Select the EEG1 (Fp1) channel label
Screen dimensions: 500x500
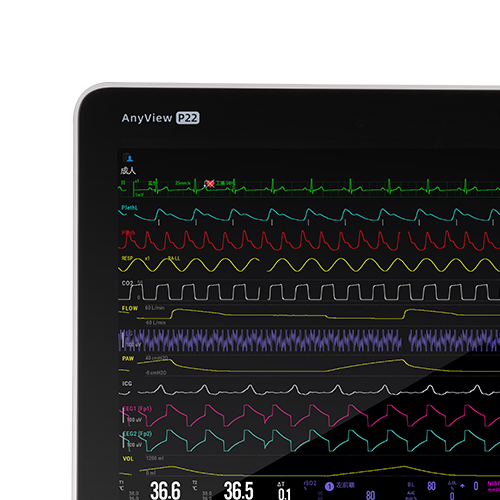click(138, 409)
